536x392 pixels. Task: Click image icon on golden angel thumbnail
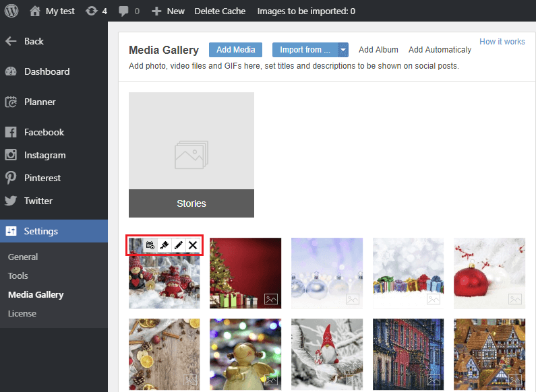pos(271,380)
